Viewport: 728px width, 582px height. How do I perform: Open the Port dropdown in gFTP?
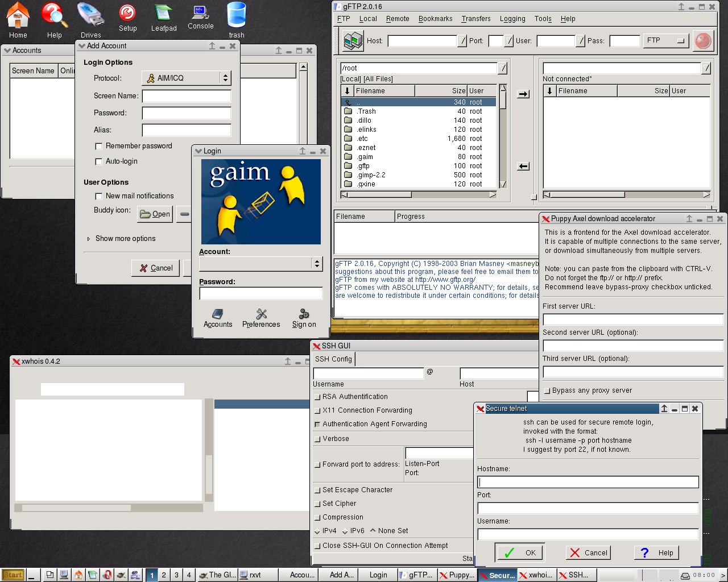pos(508,41)
